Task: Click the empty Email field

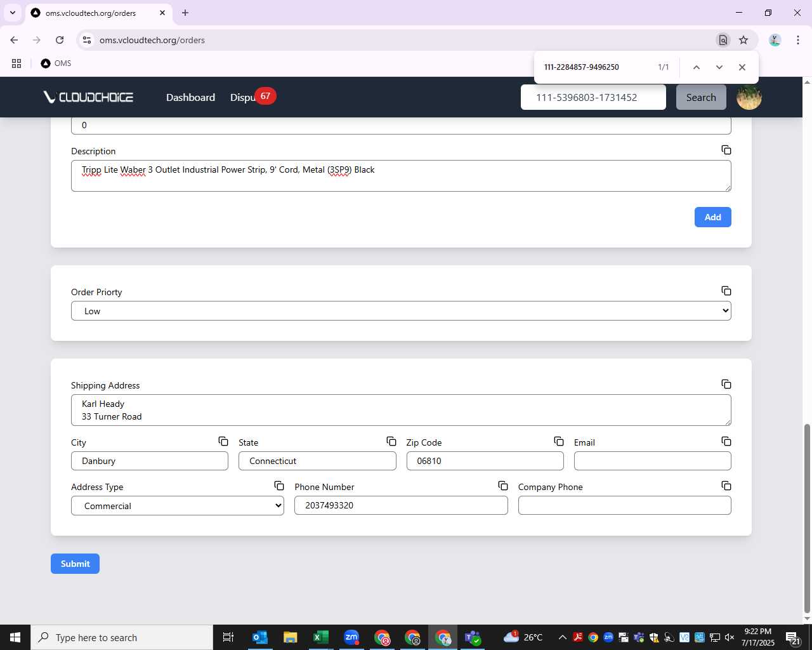Action: [653, 461]
